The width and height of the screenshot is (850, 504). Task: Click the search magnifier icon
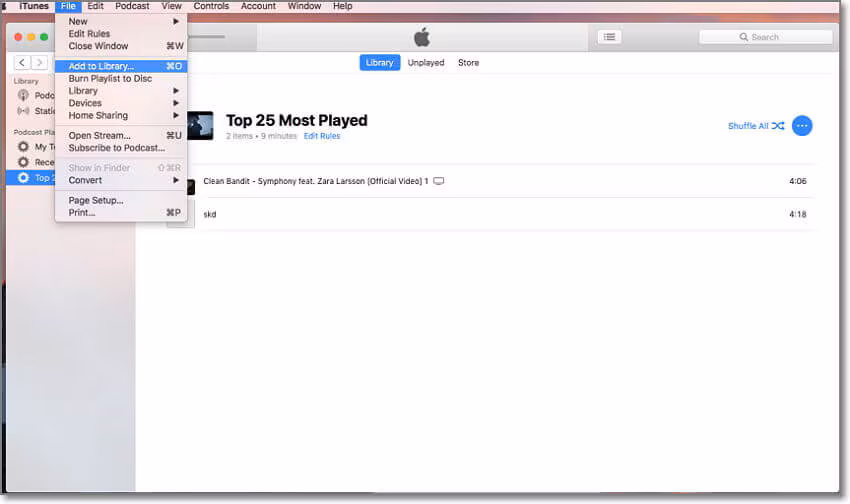[x=744, y=37]
